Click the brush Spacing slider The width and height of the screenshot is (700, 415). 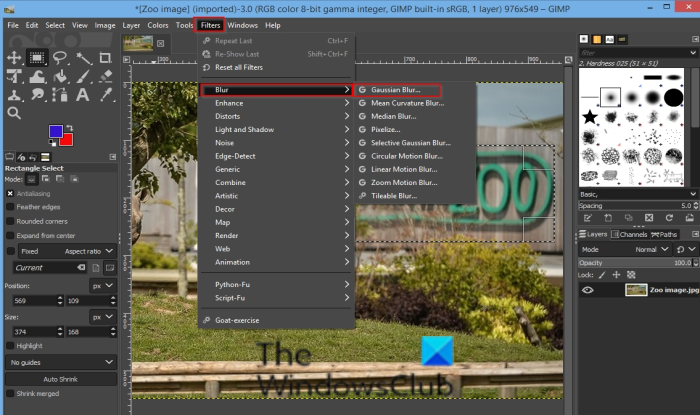pos(635,206)
